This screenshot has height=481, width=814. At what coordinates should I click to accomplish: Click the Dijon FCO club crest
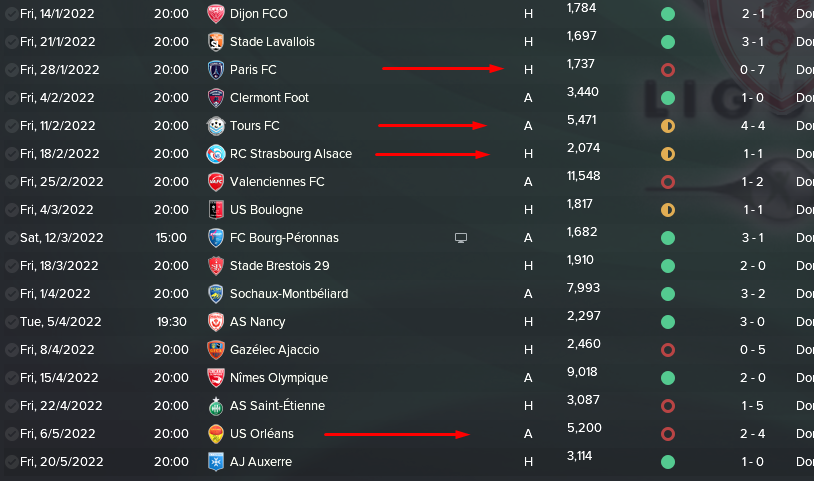tap(215, 13)
